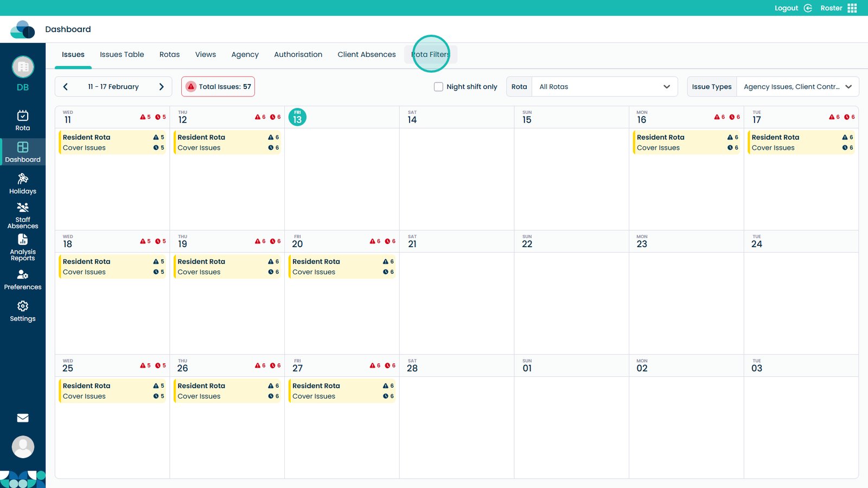Screen dimensions: 868x488
Task: Click warning triangle count on Wed 11 header
Action: tap(145, 117)
